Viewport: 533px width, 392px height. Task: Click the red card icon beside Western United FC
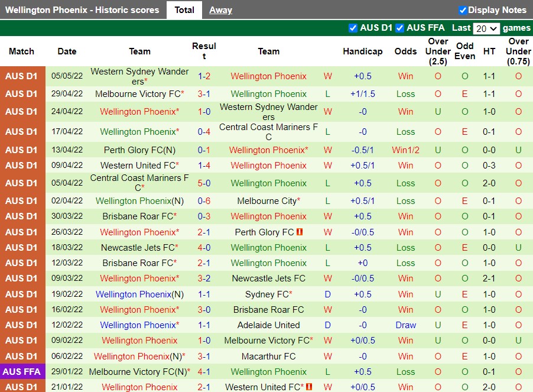tap(309, 387)
